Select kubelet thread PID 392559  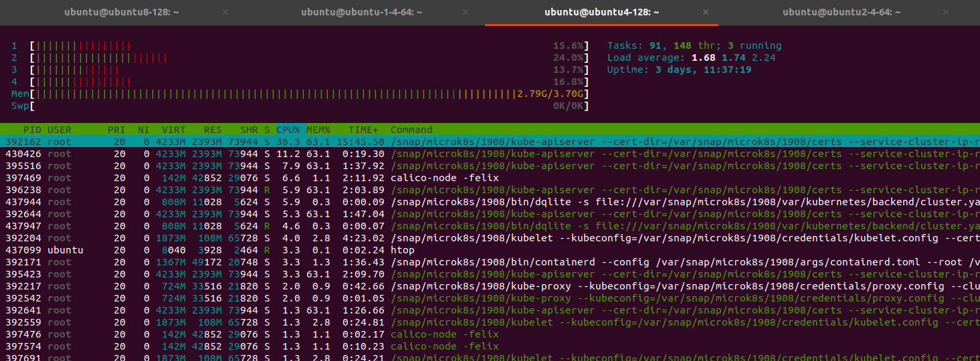(x=490, y=322)
